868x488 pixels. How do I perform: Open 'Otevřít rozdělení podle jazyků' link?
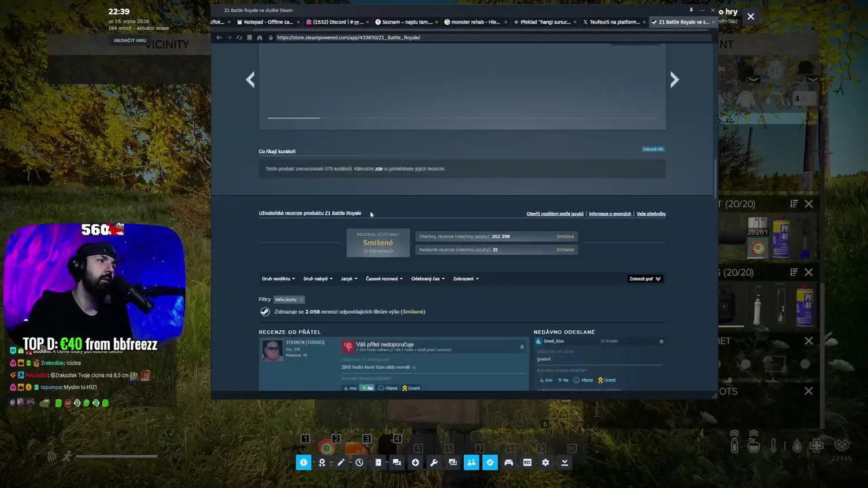(555, 213)
